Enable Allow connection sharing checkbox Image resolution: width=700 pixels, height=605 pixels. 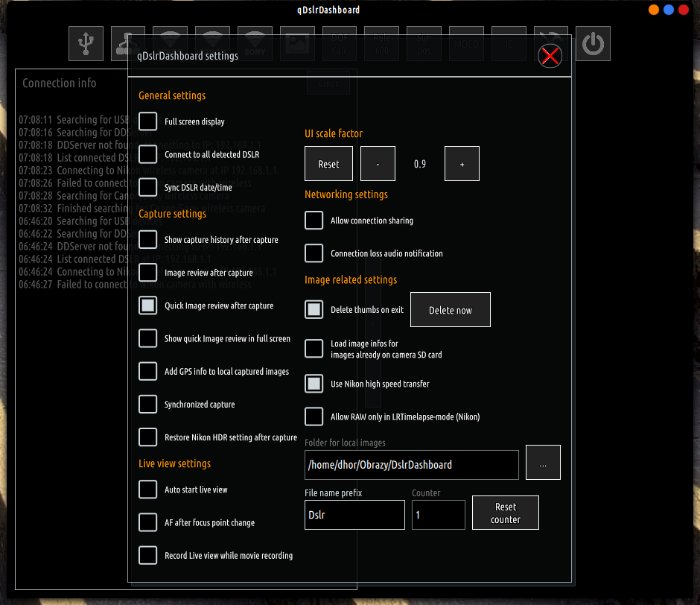click(314, 221)
